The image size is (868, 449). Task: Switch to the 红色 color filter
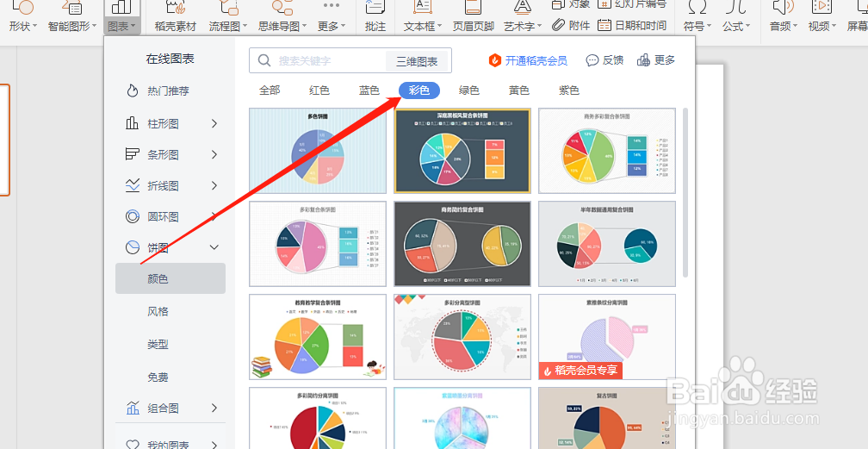[x=319, y=90]
